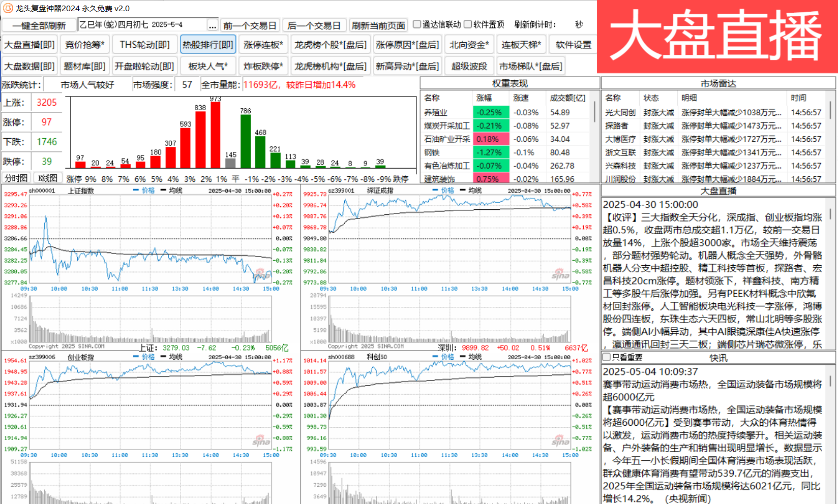Click 跌停 count 39
Viewport: 838px width, 504px height.
coord(47,162)
